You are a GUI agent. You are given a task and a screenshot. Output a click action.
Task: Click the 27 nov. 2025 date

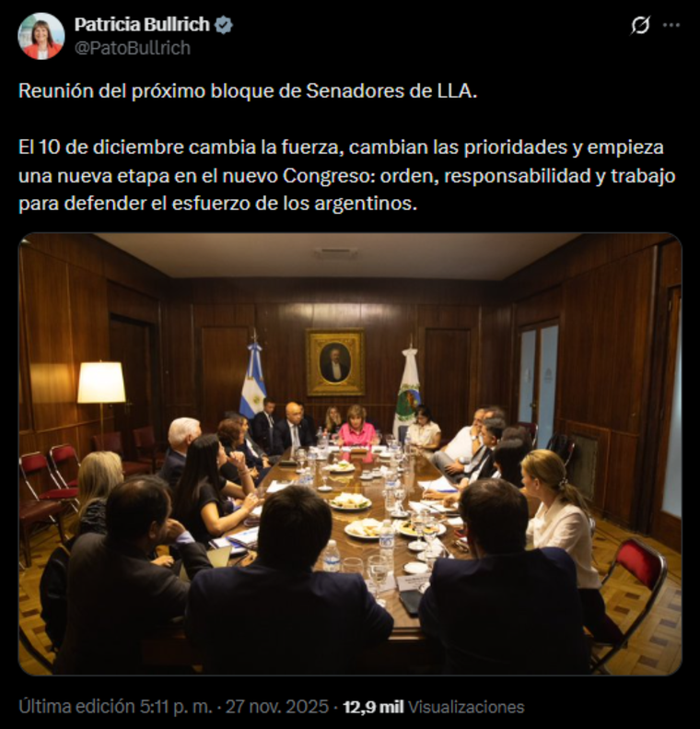pos(277,707)
